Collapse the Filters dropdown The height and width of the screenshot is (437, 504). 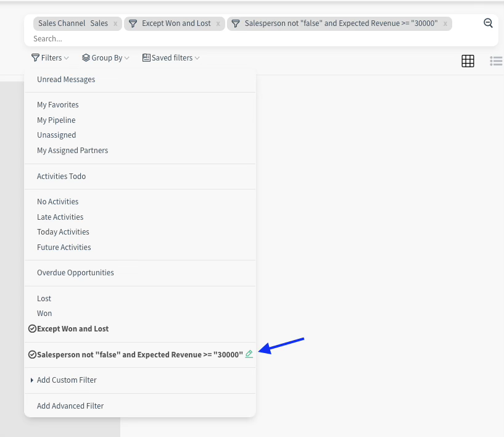click(51, 58)
